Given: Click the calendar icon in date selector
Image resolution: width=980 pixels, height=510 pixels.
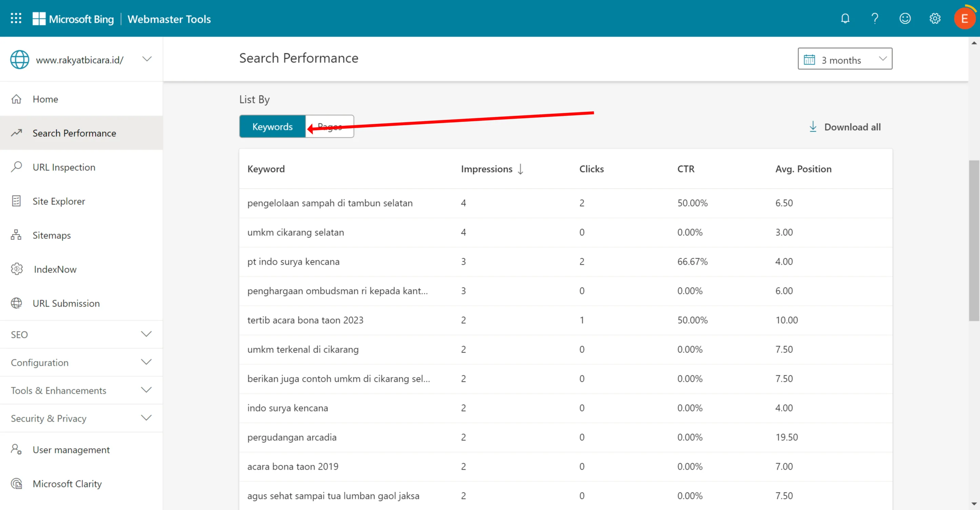Looking at the screenshot, I should [x=809, y=60].
